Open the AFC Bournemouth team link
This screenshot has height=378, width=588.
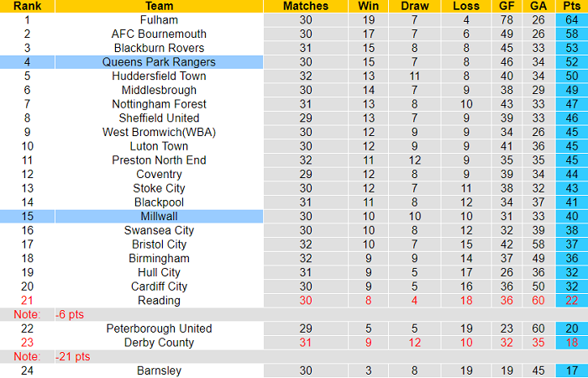[159, 34]
